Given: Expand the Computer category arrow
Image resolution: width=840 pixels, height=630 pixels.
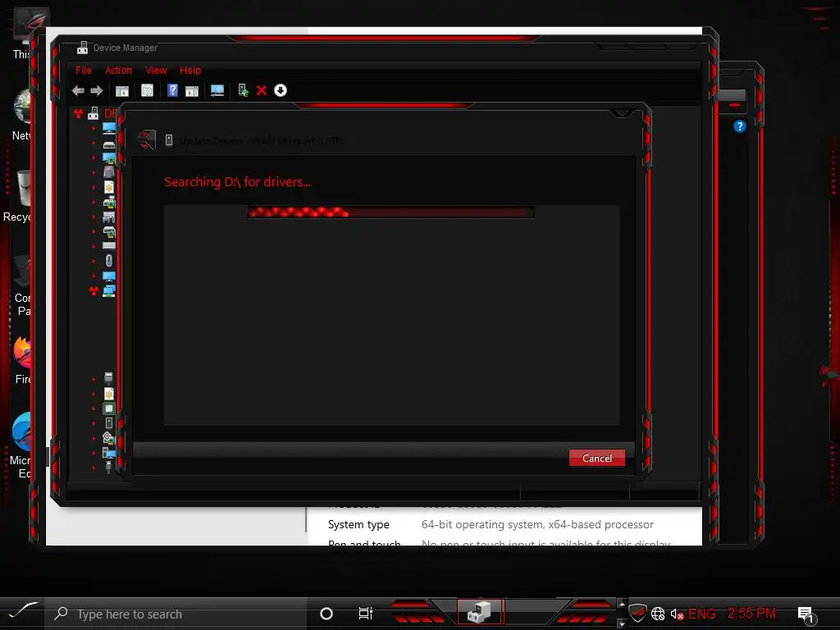Looking at the screenshot, I should click(x=94, y=129).
